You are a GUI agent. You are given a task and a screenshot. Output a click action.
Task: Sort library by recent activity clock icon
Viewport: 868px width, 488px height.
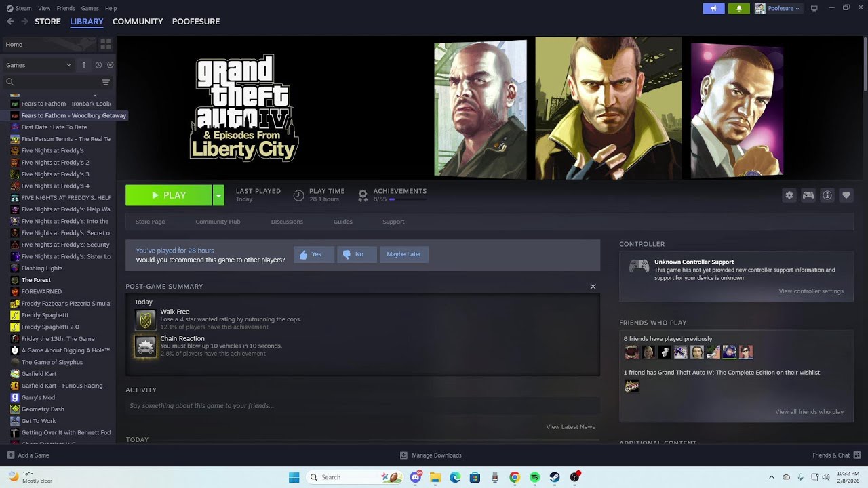click(x=98, y=65)
